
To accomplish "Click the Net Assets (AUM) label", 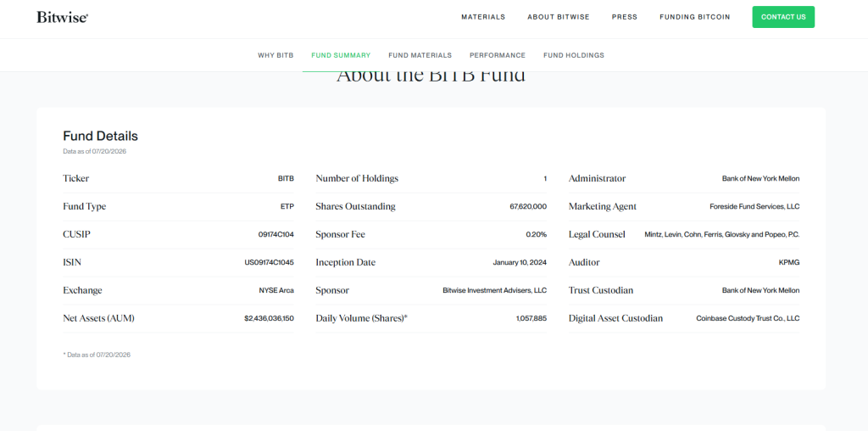I will 98,318.
